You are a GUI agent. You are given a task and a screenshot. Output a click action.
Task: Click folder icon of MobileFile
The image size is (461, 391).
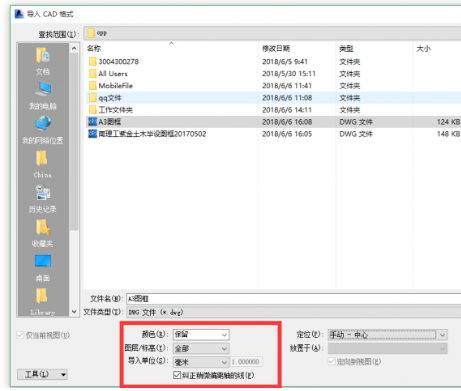point(93,86)
